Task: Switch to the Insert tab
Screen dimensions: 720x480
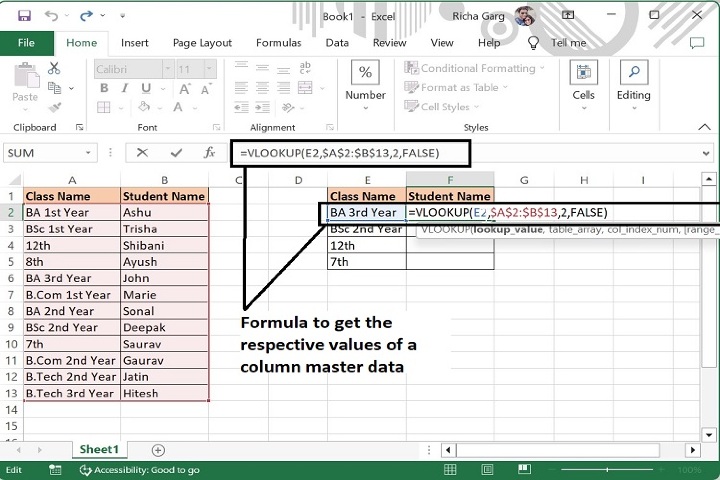Action: click(135, 43)
